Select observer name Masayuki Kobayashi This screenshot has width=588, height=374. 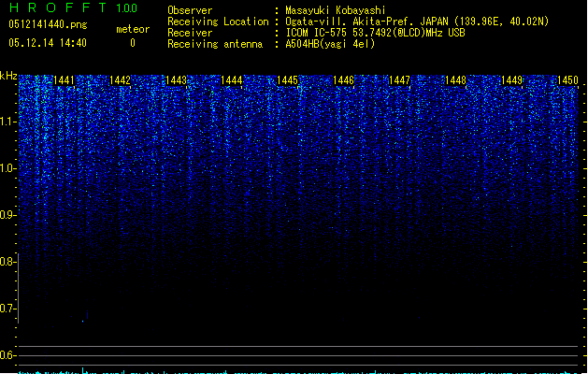[336, 10]
